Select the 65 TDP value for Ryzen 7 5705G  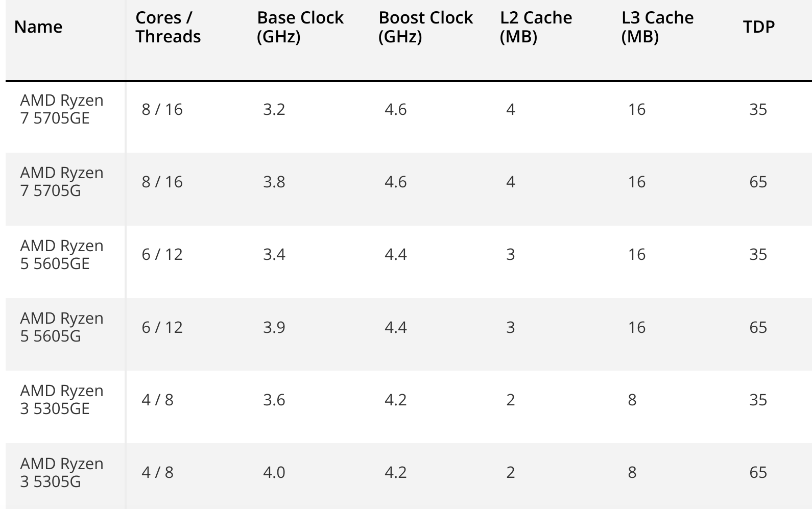point(758,182)
